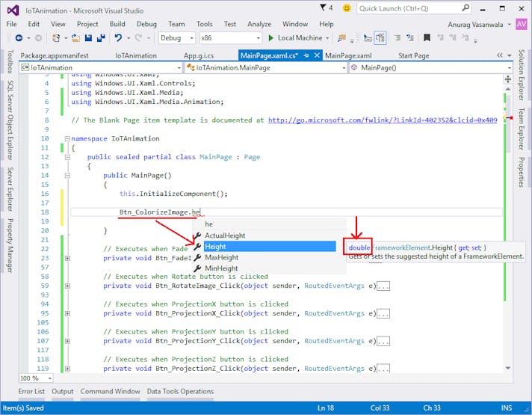This screenshot has width=532, height=415.
Task: Expand the Btn_ProjectionX_Click method region
Action: 67,313
